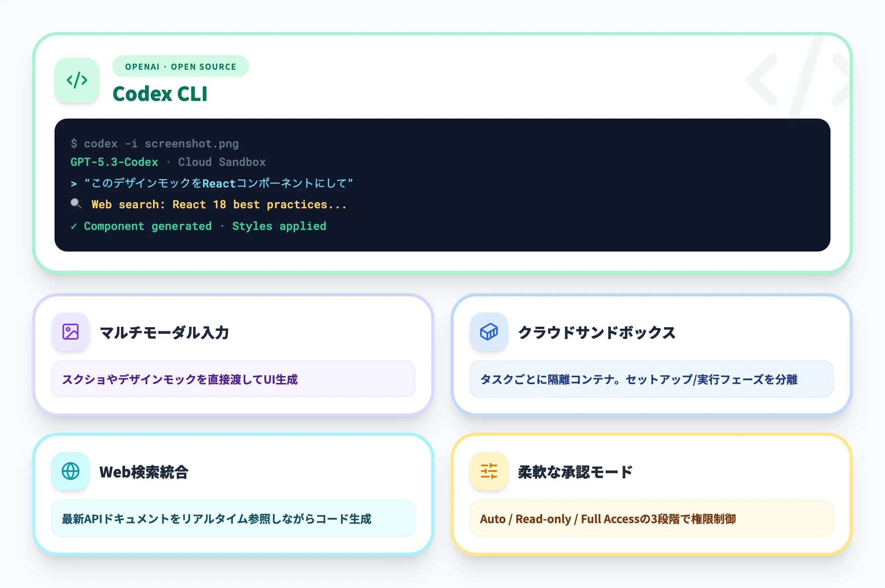Open the GPT-5.3-Codex model selector
Screen dimensions: 885x588
pyautogui.click(x=114, y=162)
